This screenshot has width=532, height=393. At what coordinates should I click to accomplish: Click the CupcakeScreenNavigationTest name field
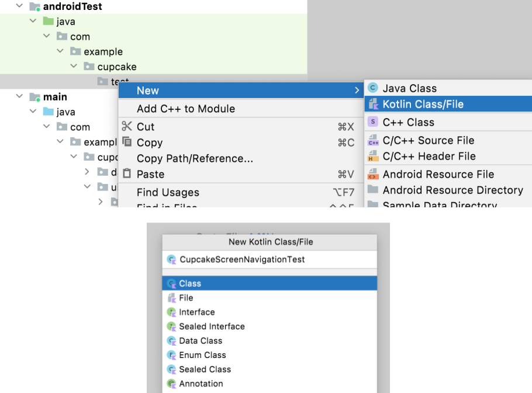pos(242,259)
